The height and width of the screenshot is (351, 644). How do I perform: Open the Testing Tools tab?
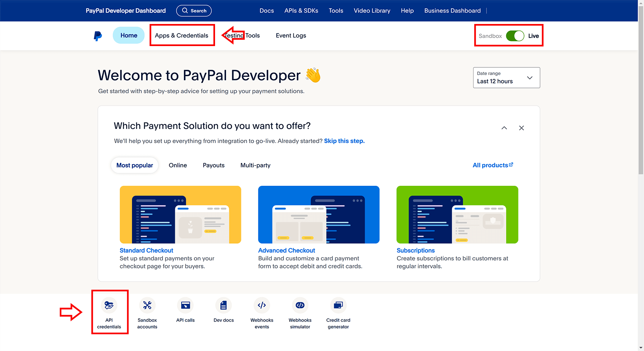pos(242,35)
